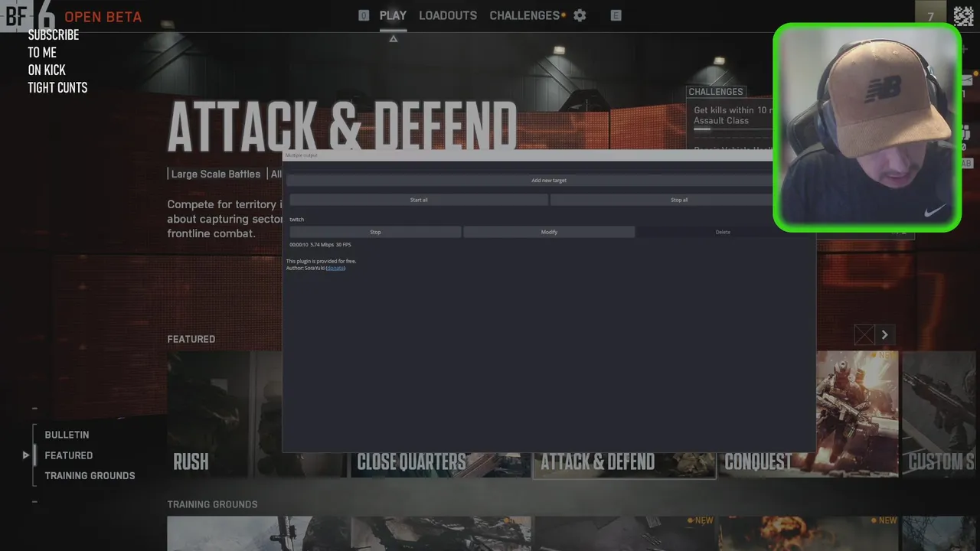Click the 'Get kills within 10' challenge text

732,110
